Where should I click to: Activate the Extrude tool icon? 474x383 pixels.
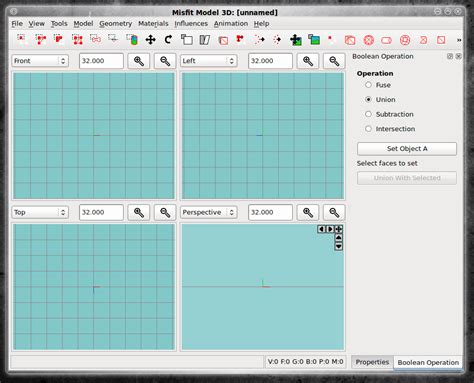point(223,40)
